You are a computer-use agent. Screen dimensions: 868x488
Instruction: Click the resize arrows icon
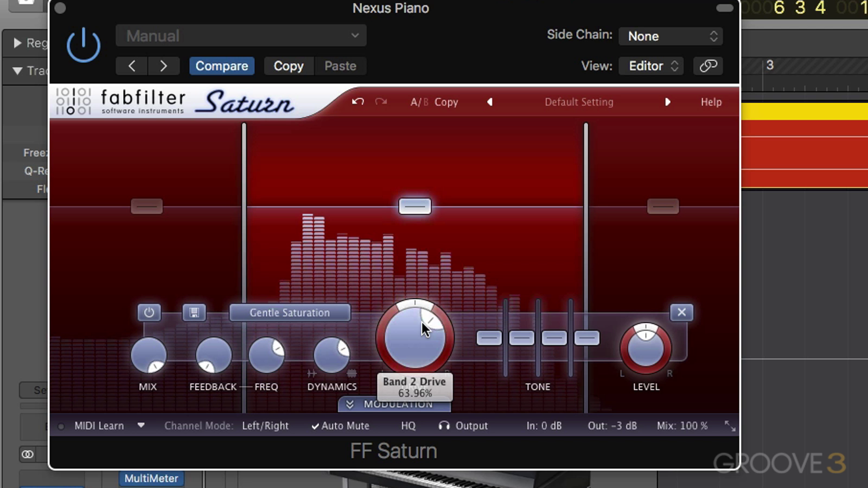click(x=730, y=426)
